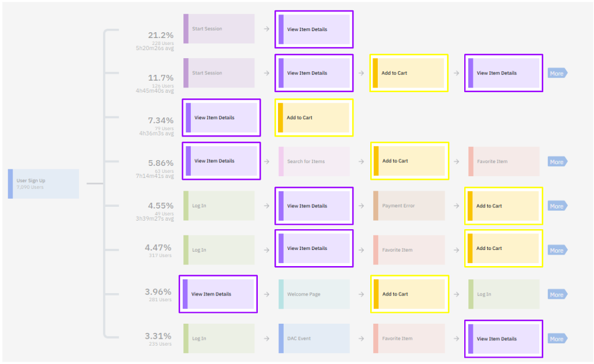The image size is (594, 364).
Task: Click the User Sign Up root node
Action: [43, 184]
